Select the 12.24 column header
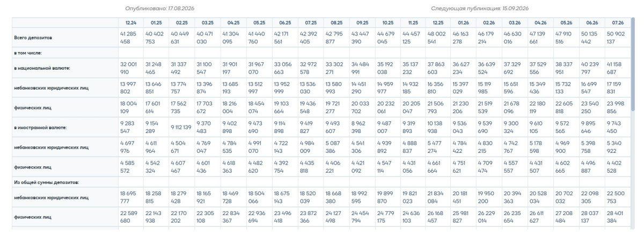Viewport: 644px width, 236px height. click(131, 23)
